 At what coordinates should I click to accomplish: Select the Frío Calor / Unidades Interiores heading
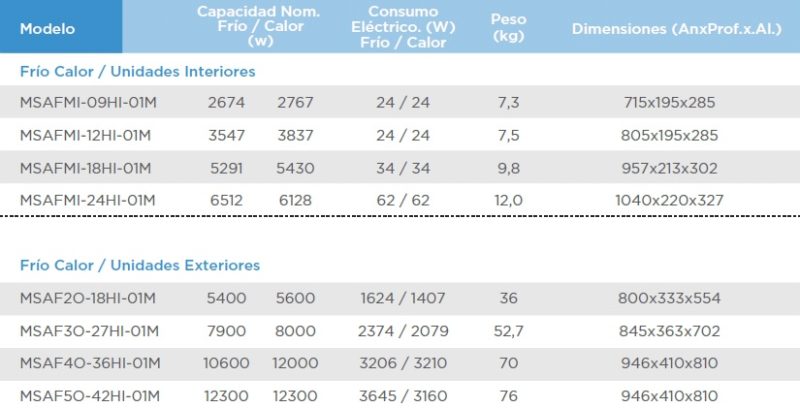click(138, 72)
